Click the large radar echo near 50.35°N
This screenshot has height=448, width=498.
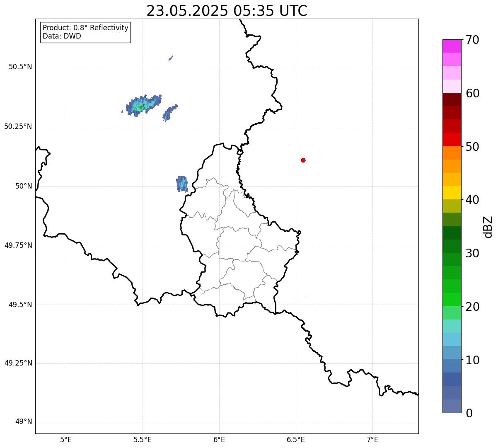(143, 106)
